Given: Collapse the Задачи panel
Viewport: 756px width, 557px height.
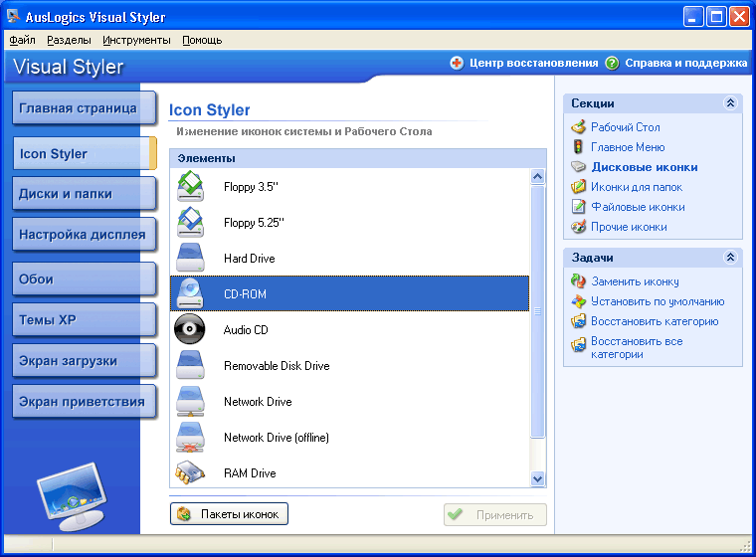Looking at the screenshot, I should 730,258.
